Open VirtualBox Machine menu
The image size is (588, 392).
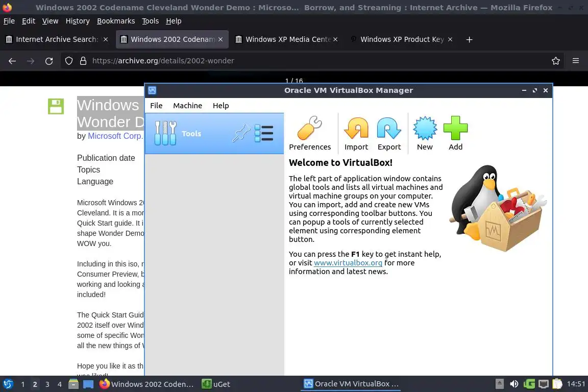pyautogui.click(x=187, y=106)
